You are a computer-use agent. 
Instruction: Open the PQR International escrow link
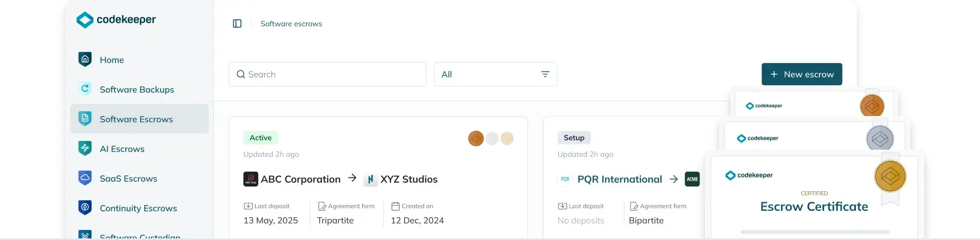pos(619,179)
